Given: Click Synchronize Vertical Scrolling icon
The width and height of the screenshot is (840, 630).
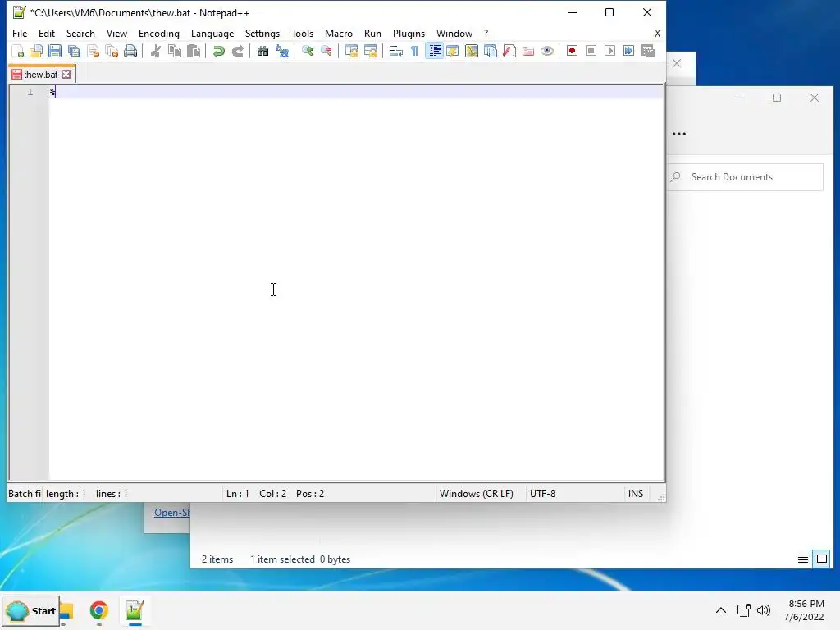Looking at the screenshot, I should point(351,51).
